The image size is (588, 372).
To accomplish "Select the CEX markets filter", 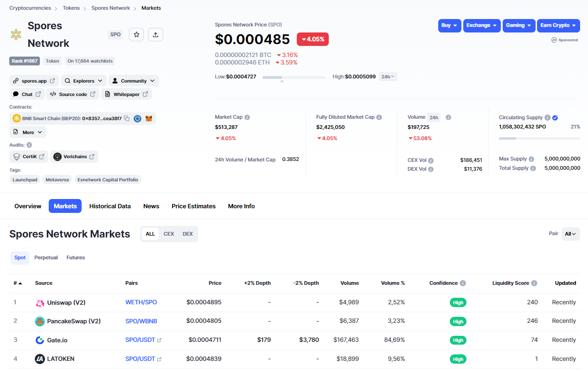I will click(x=169, y=234).
